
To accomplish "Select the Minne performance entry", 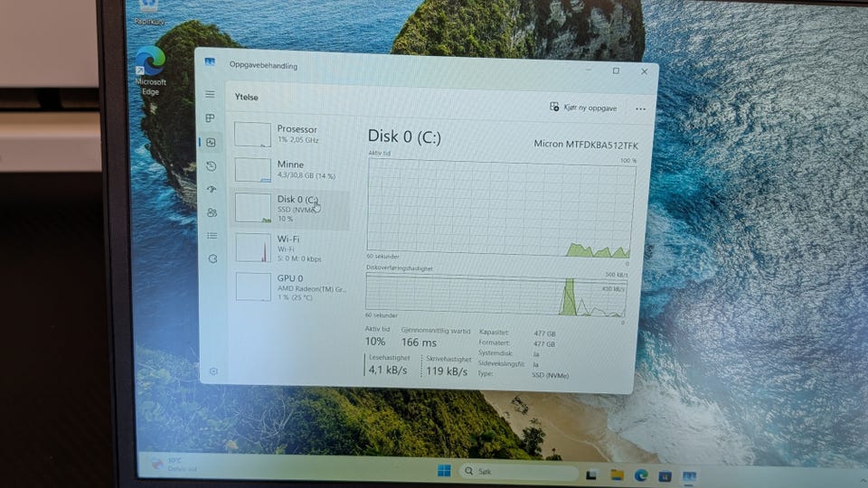I will click(x=291, y=169).
